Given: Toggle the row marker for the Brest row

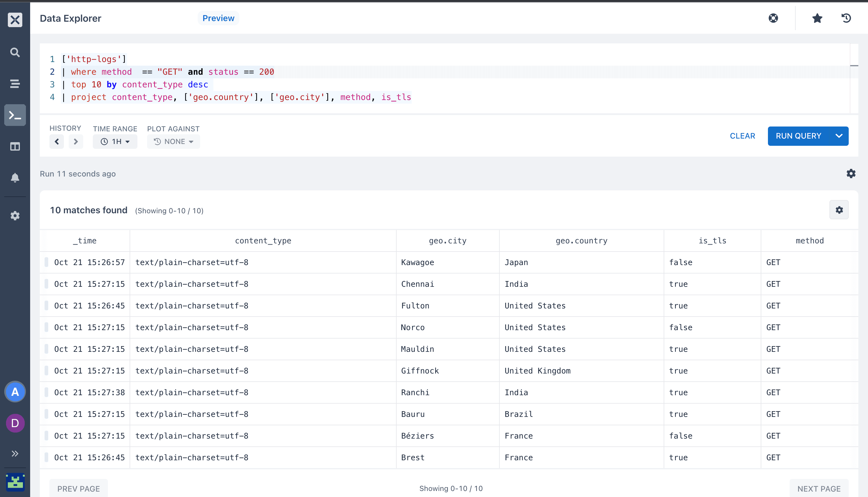Looking at the screenshot, I should pos(46,458).
